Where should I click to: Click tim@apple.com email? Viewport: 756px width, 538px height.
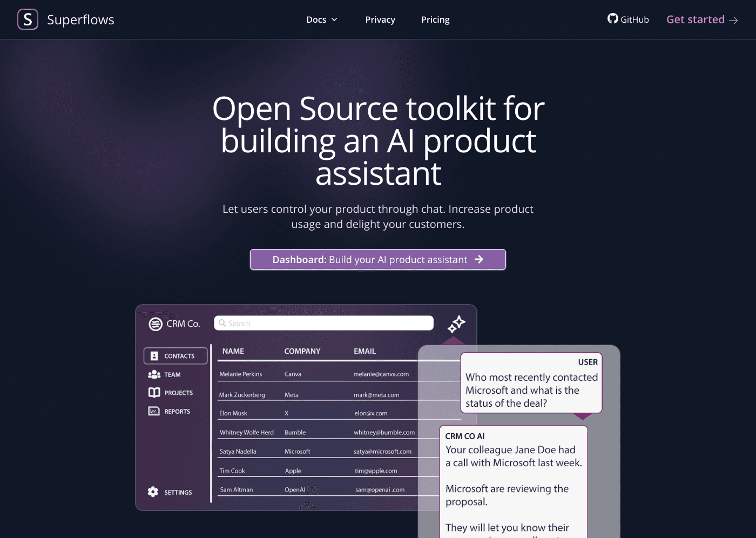(x=376, y=471)
